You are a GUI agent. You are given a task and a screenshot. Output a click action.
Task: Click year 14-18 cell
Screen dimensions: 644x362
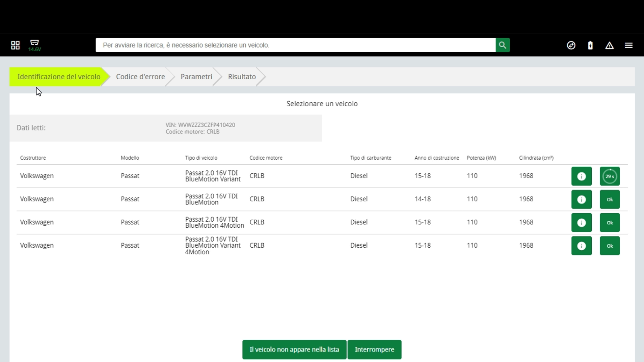[x=423, y=199]
